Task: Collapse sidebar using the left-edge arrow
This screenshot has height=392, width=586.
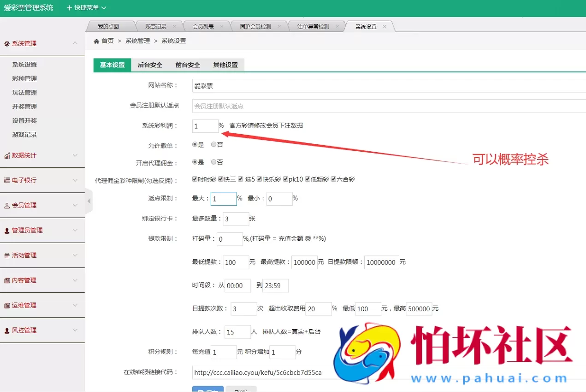Action: [x=88, y=202]
